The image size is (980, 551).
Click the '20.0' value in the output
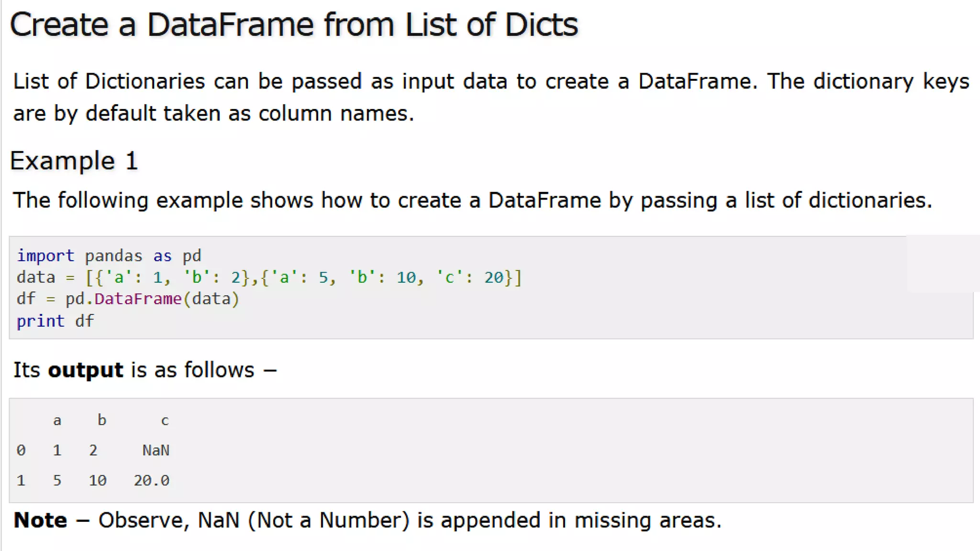[x=152, y=480]
